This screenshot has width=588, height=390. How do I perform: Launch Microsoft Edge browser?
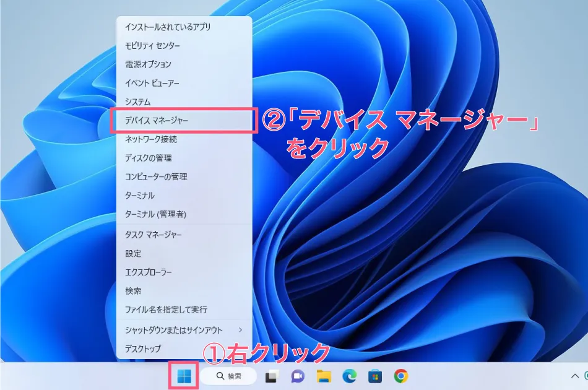(x=350, y=376)
